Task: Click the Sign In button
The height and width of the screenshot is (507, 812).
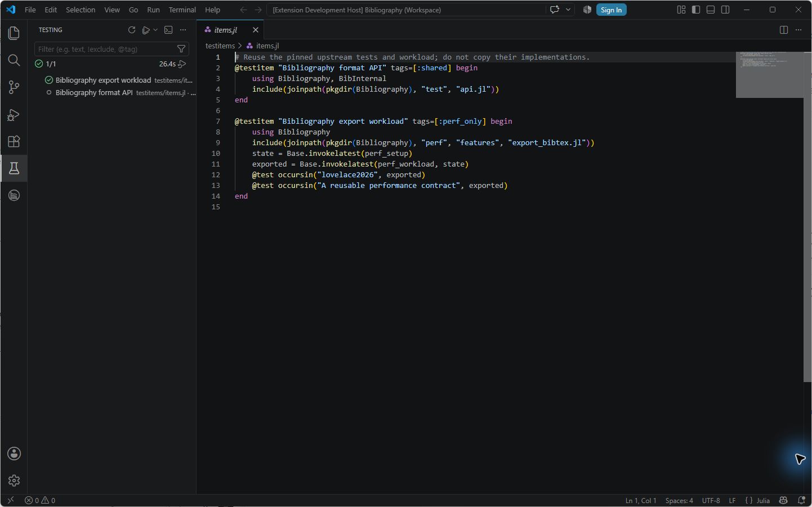Action: point(611,10)
